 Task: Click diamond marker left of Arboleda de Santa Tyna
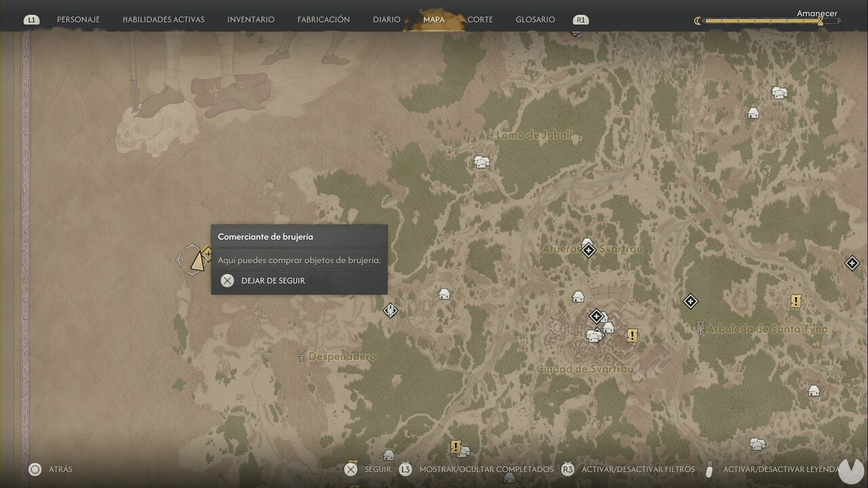pyautogui.click(x=690, y=301)
